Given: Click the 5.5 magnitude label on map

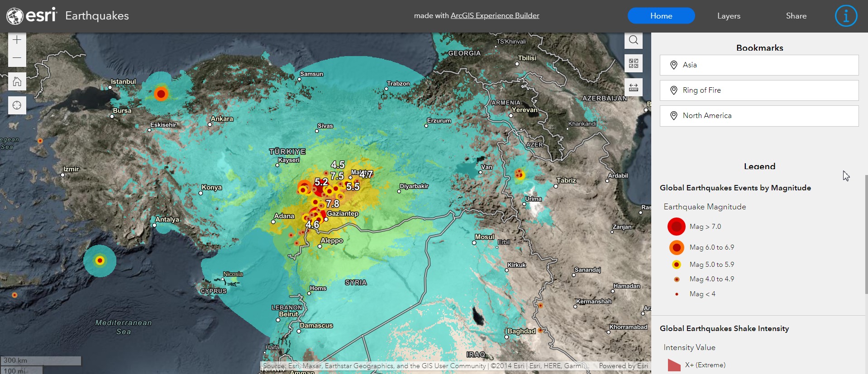Looking at the screenshot, I should click(x=353, y=187).
